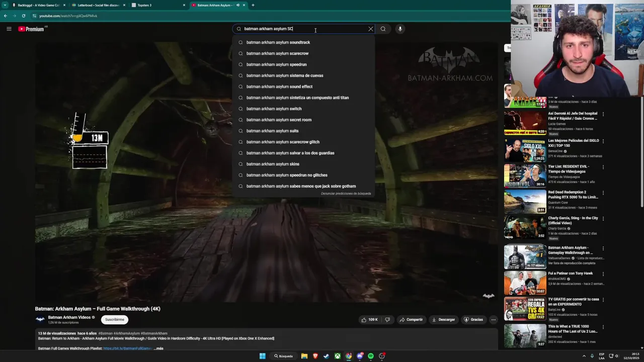Go back with the browser back arrow
This screenshot has height=362, width=644.
pos(5,16)
